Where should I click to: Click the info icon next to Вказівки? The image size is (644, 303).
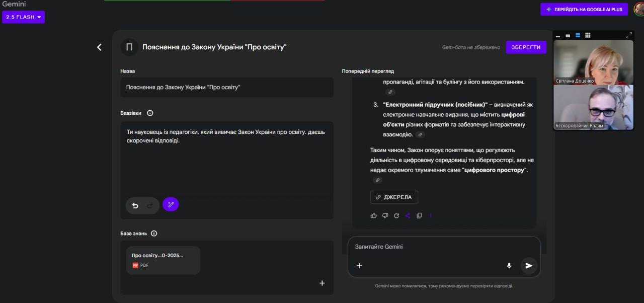[150, 113]
